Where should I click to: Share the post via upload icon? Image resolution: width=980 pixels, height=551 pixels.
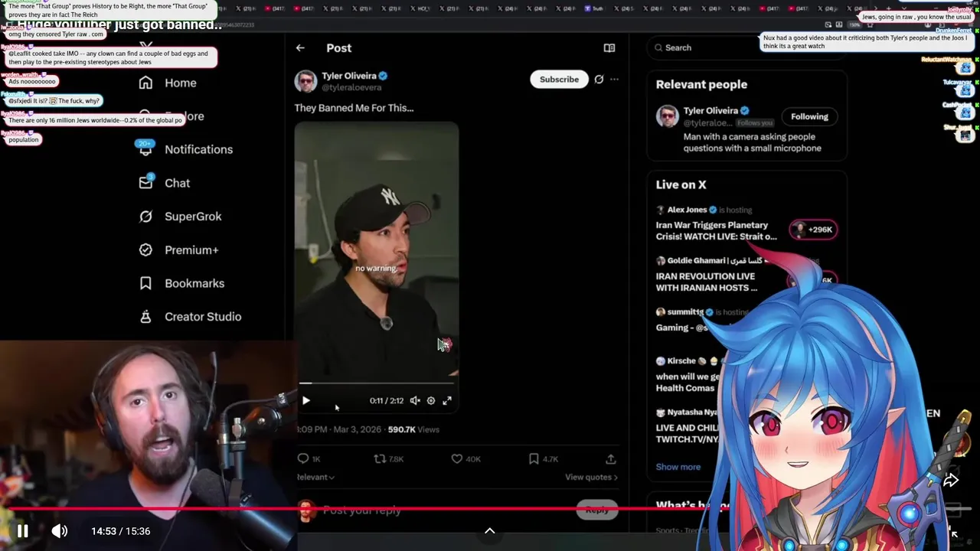(611, 458)
